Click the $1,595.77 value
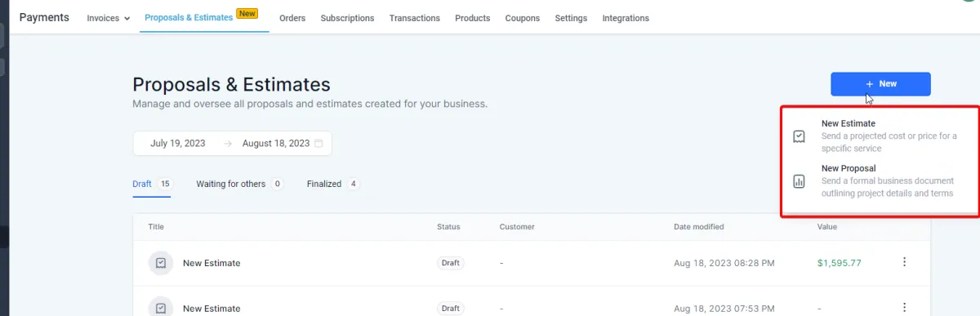 (839, 263)
